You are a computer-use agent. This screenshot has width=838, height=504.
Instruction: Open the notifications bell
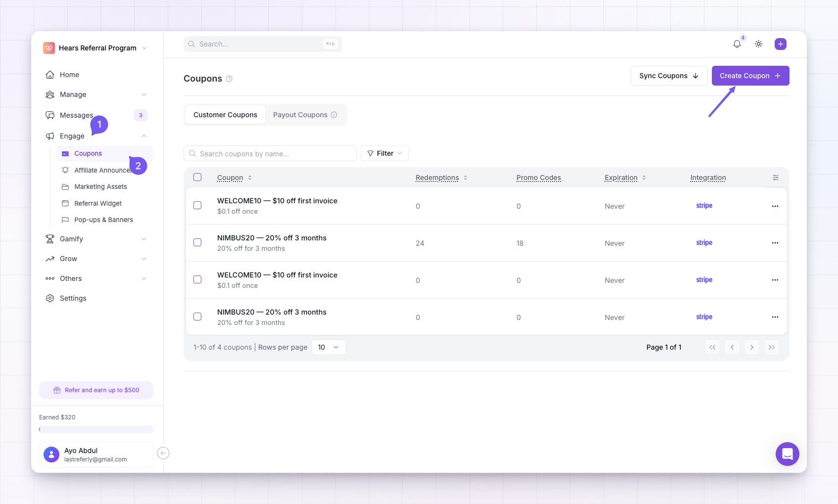pos(737,44)
